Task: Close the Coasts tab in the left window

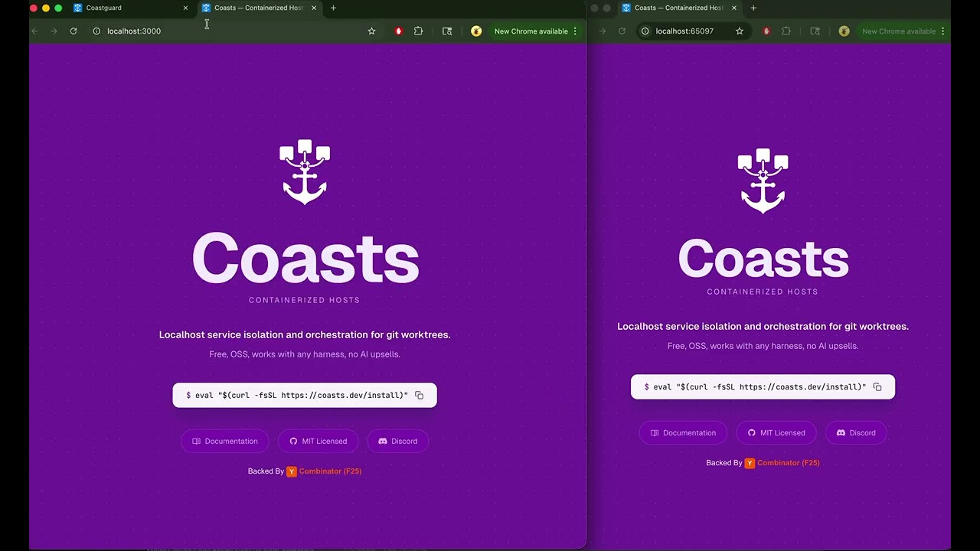Action: tap(314, 8)
